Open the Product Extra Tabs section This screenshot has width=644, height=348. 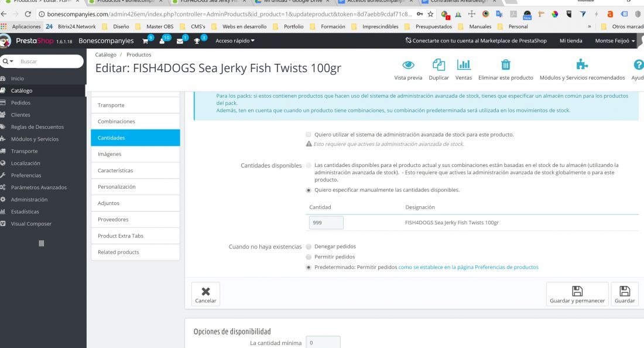(135, 236)
